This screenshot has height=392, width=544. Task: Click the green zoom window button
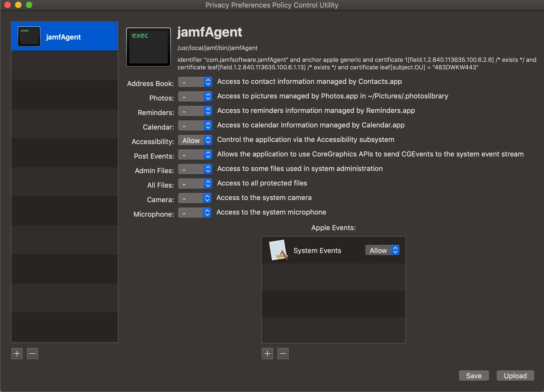(29, 5)
